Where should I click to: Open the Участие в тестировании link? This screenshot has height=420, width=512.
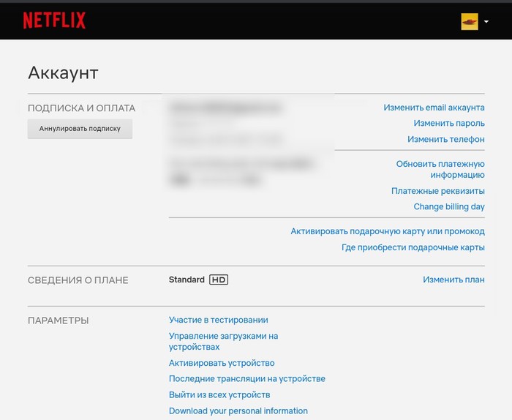click(219, 320)
